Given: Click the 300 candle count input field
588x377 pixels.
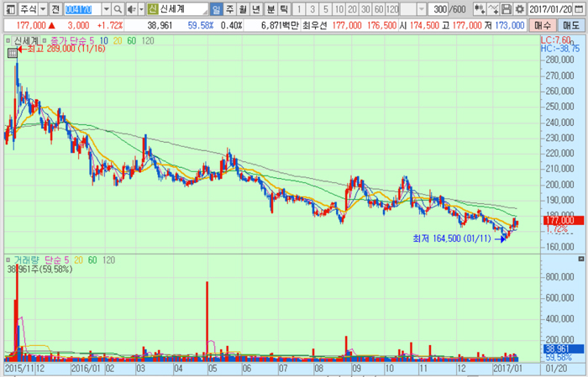Looking at the screenshot, I should tap(437, 9).
